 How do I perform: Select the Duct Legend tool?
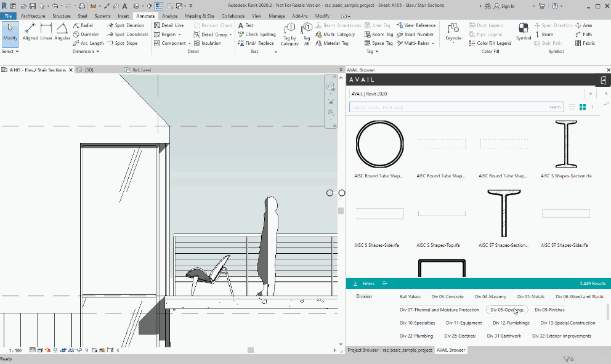pyautogui.click(x=490, y=25)
